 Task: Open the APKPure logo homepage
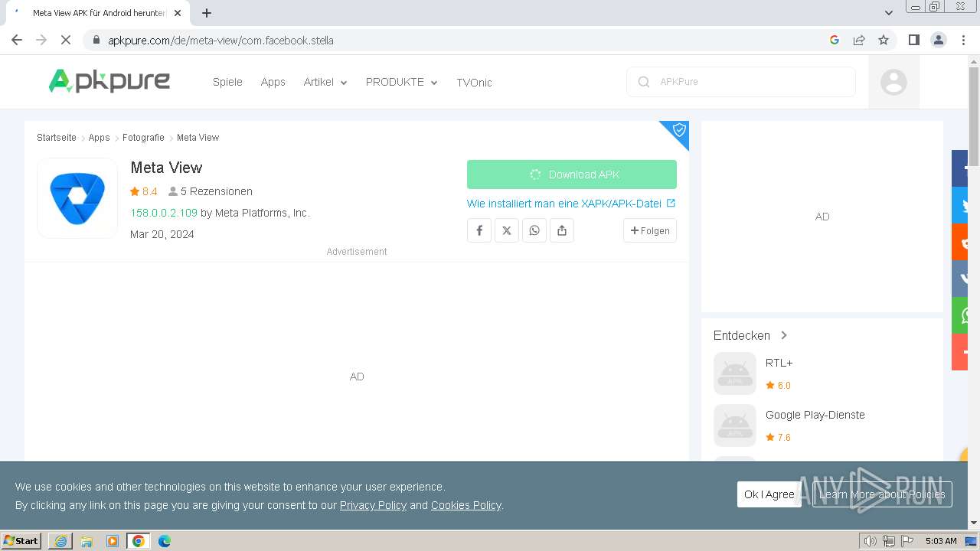109,80
